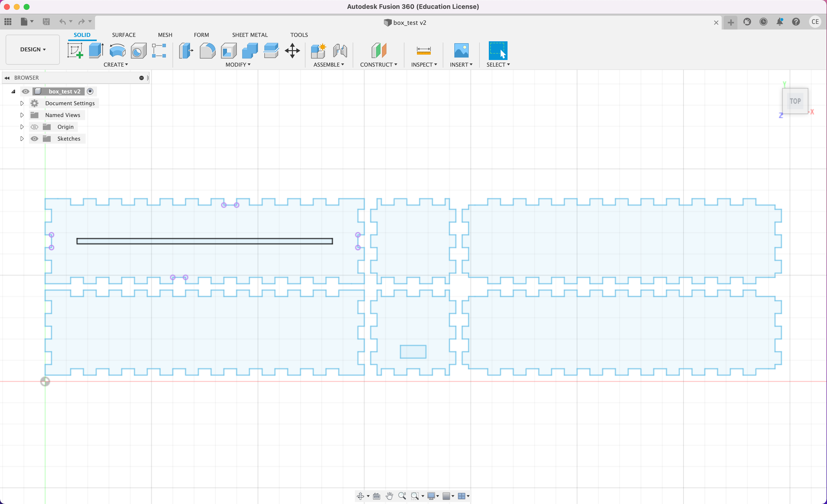
Task: Click the Create Sketch tool icon
Action: (75, 51)
